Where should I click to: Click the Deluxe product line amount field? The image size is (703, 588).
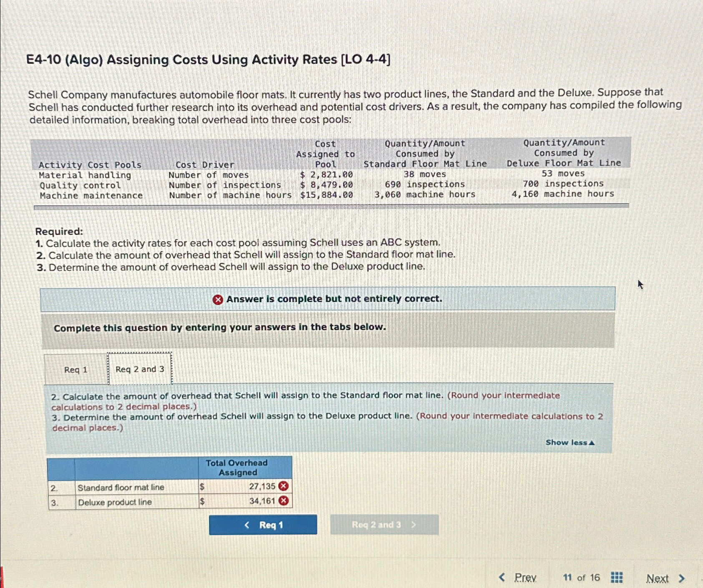point(238,501)
